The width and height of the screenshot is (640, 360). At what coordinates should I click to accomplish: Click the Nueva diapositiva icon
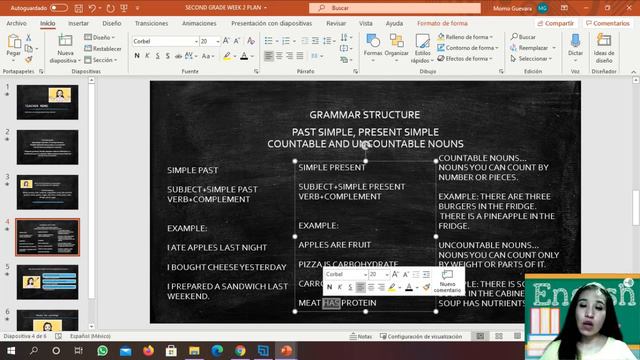click(65, 40)
